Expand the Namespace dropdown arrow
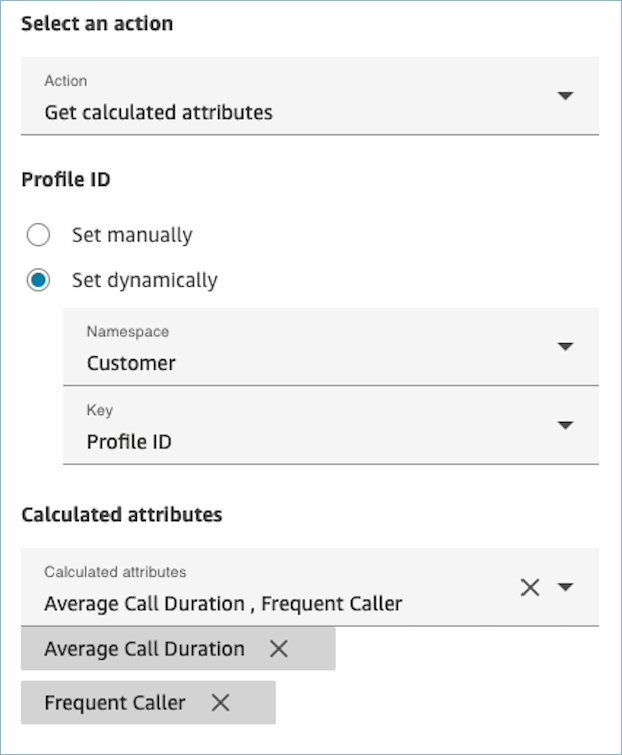This screenshot has width=622, height=755. [565, 346]
